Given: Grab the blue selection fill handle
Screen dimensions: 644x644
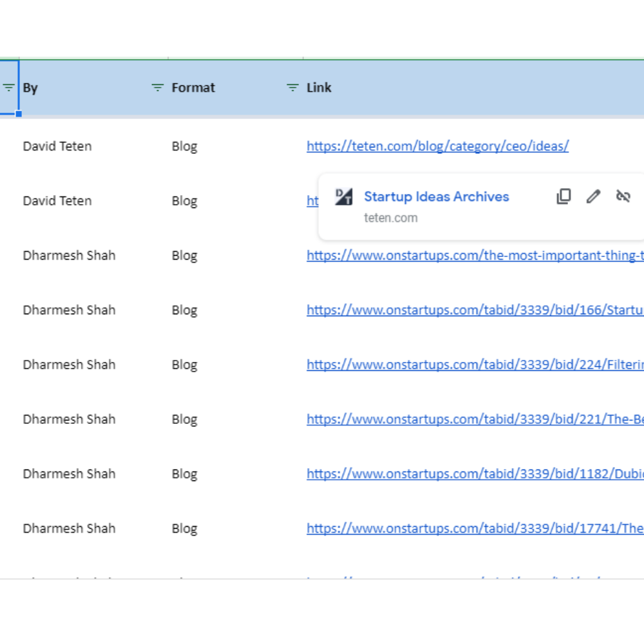Looking at the screenshot, I should (19, 114).
